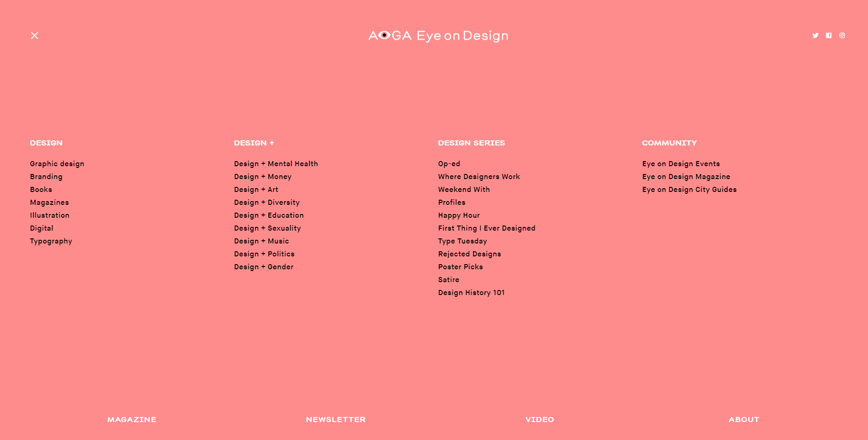The width and height of the screenshot is (868, 440).
Task: Open Where Designers Work series
Action: pyautogui.click(x=479, y=177)
